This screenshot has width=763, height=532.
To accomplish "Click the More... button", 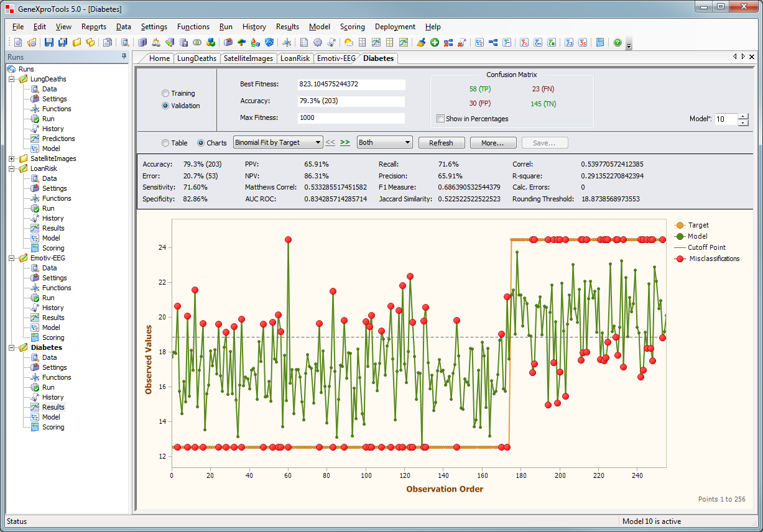I will pos(493,142).
